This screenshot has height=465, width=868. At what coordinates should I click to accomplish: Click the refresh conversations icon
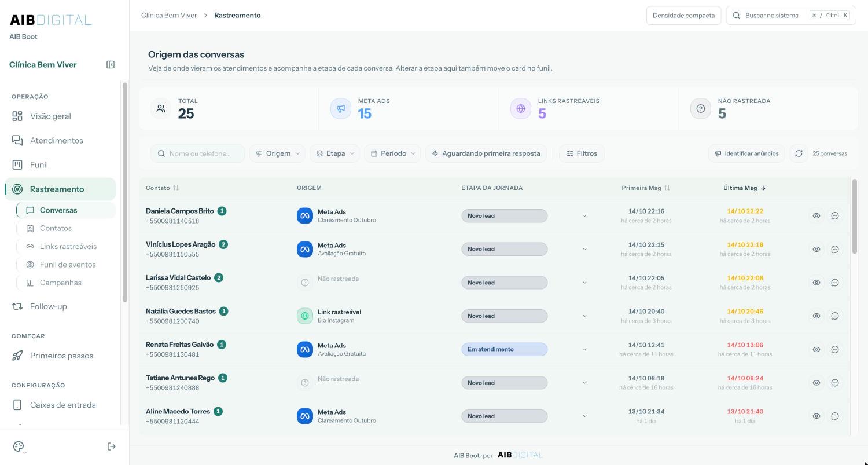click(x=799, y=153)
